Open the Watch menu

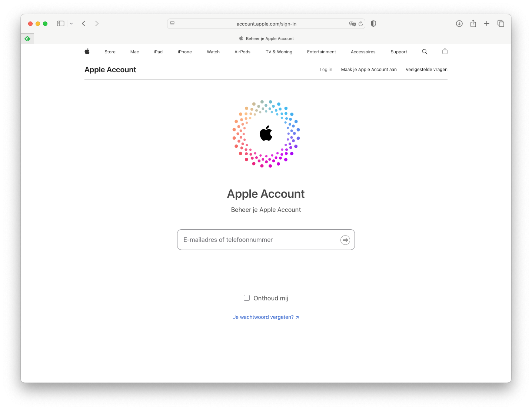(x=213, y=52)
